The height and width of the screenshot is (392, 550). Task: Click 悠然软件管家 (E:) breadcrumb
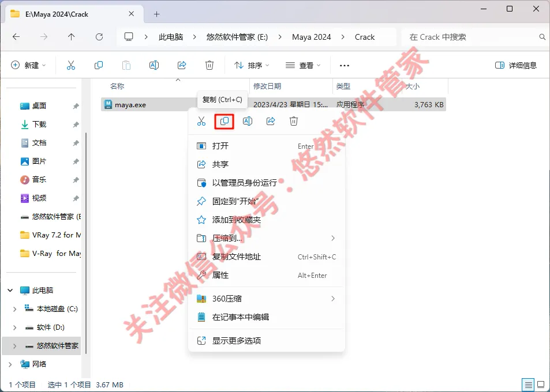point(237,37)
